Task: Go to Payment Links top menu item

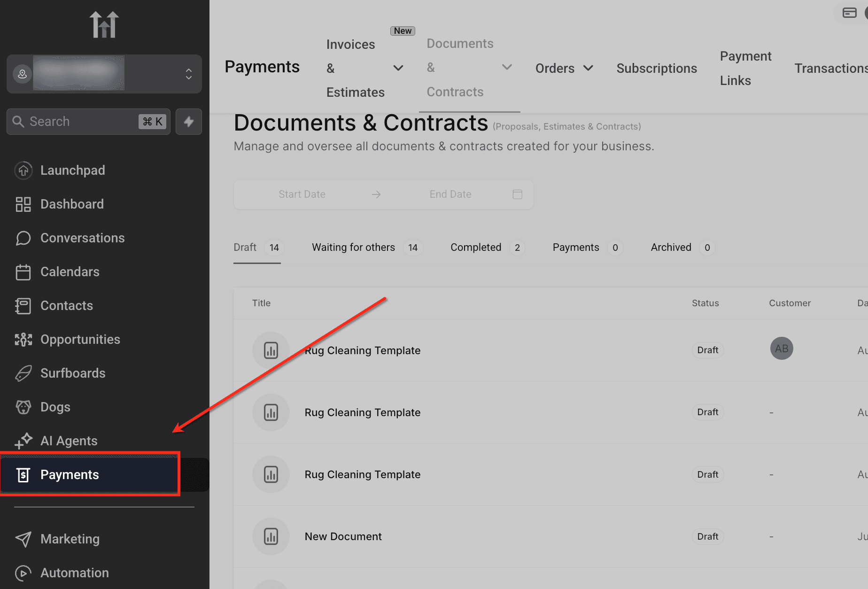Action: coord(745,68)
